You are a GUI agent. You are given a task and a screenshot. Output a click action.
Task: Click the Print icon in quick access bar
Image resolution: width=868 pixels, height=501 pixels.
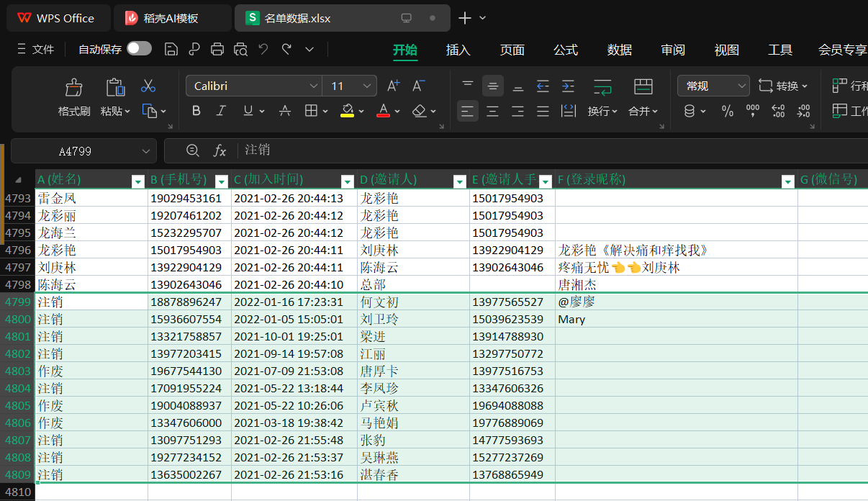click(217, 49)
